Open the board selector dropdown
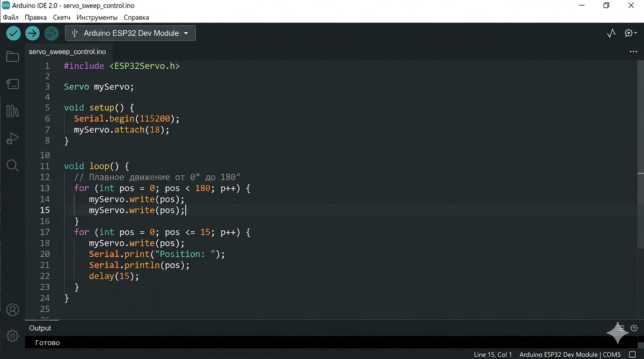Screen dimensions: 644x359 click(130, 33)
